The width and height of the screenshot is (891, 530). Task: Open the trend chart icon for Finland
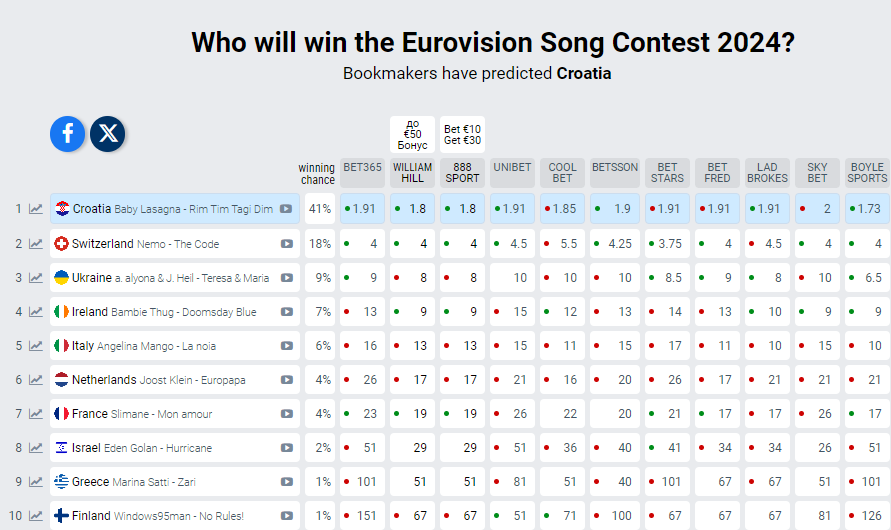click(36, 516)
